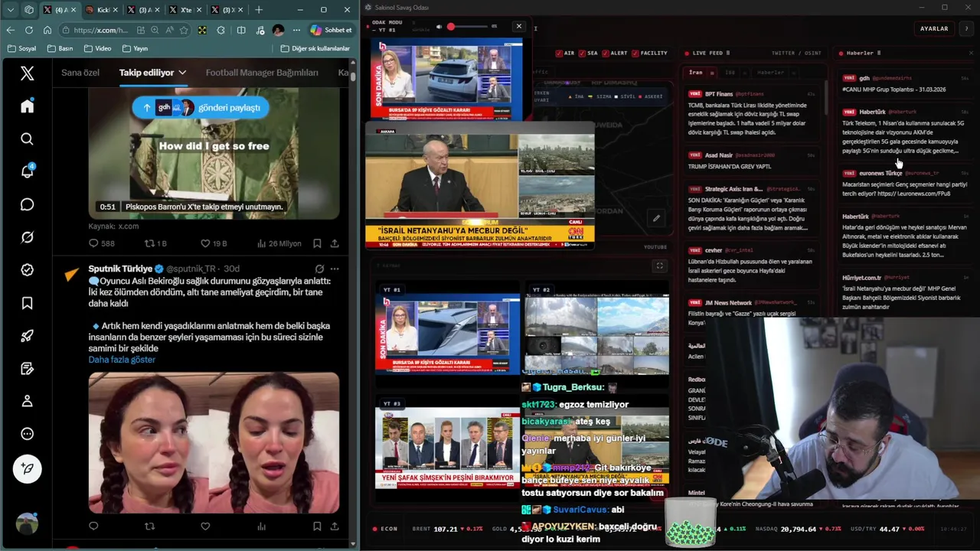Select the Haberler tab in live feed
Screen dimensions: 980x551
coord(770,73)
